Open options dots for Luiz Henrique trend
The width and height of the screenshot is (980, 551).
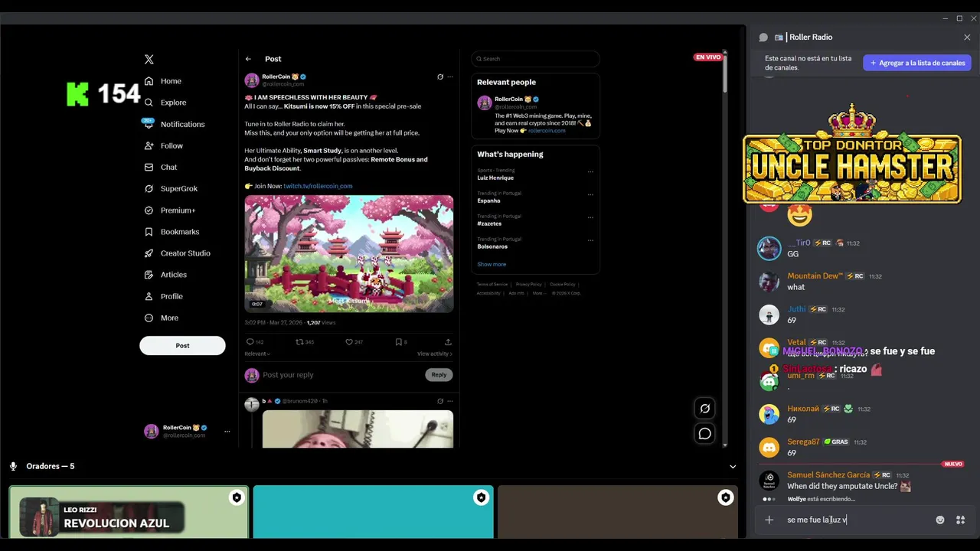pyautogui.click(x=590, y=171)
